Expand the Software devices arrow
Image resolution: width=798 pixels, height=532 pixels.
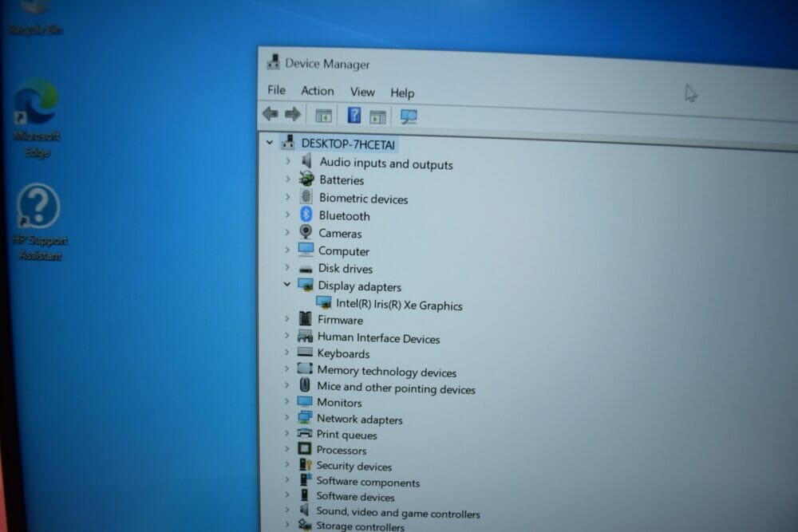point(286,495)
